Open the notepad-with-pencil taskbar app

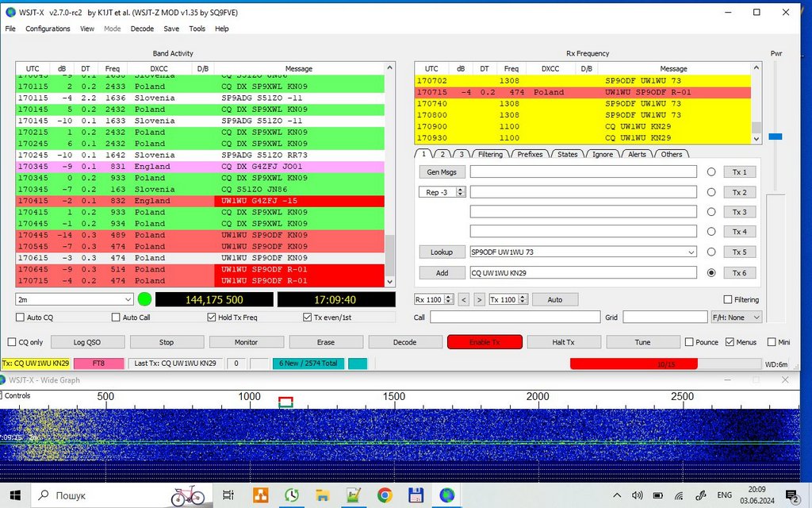pos(354,495)
